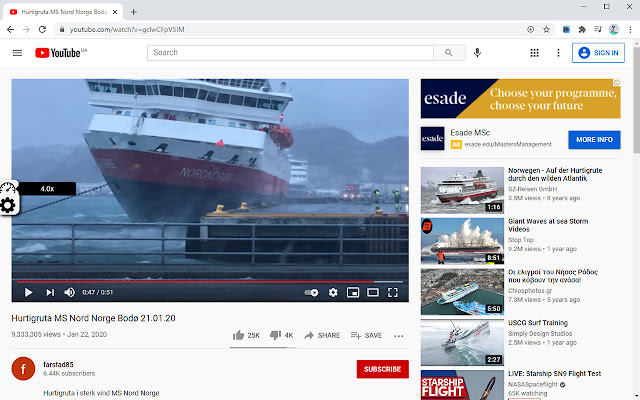Viewport: 640px width, 400px height.
Task: Click the page vertical scrollbar
Action: tap(636, 98)
